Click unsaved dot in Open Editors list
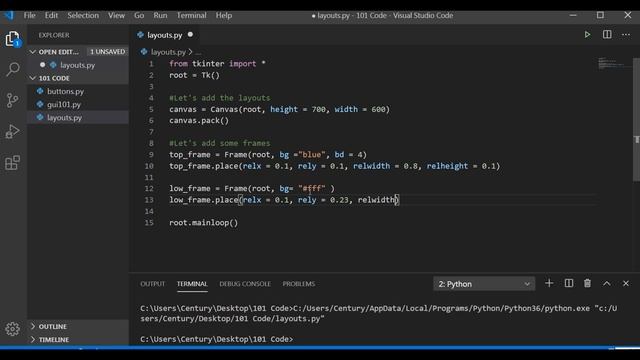The image size is (640, 360). coord(42,65)
